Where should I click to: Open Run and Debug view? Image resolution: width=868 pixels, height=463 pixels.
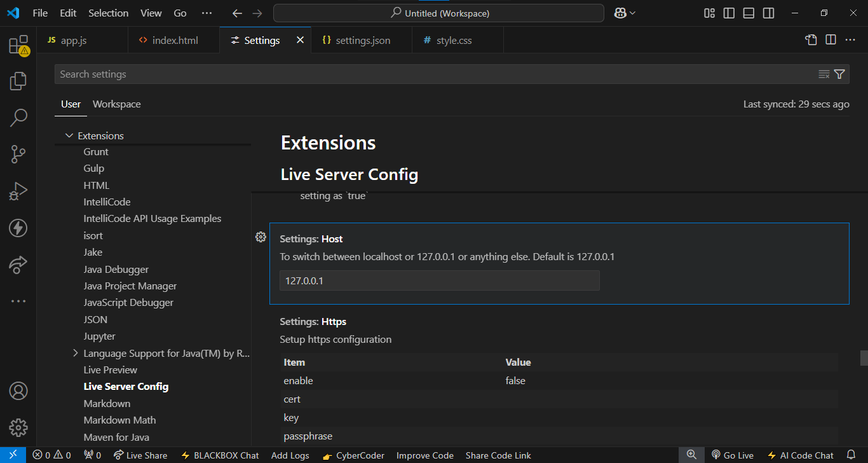[18, 191]
